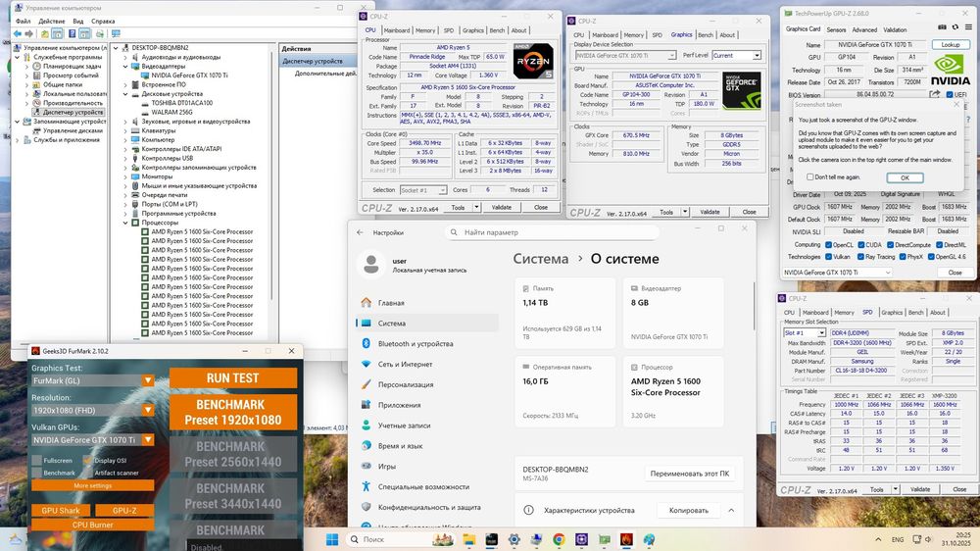
Task: Click Переименовать этот ПК button
Action: tap(689, 474)
